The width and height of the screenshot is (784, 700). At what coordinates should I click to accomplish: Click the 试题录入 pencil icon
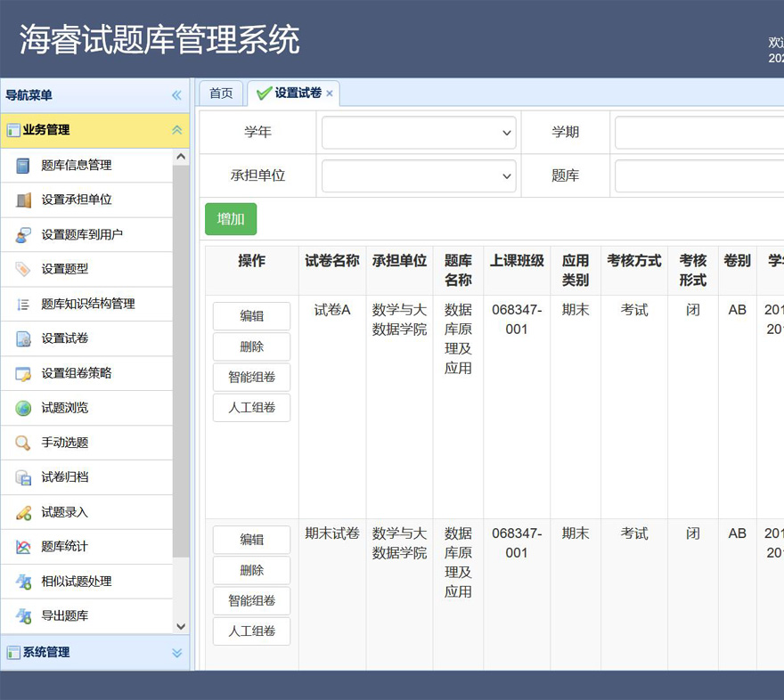(x=23, y=513)
